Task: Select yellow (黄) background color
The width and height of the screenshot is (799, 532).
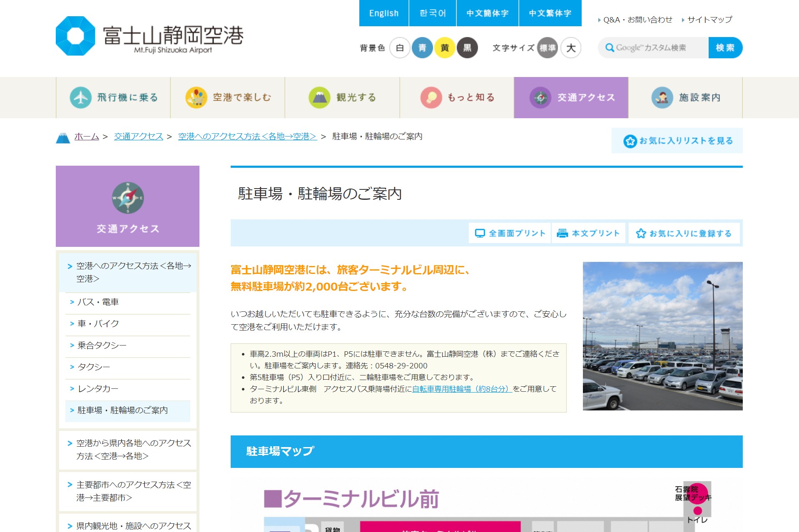Action: pos(445,48)
